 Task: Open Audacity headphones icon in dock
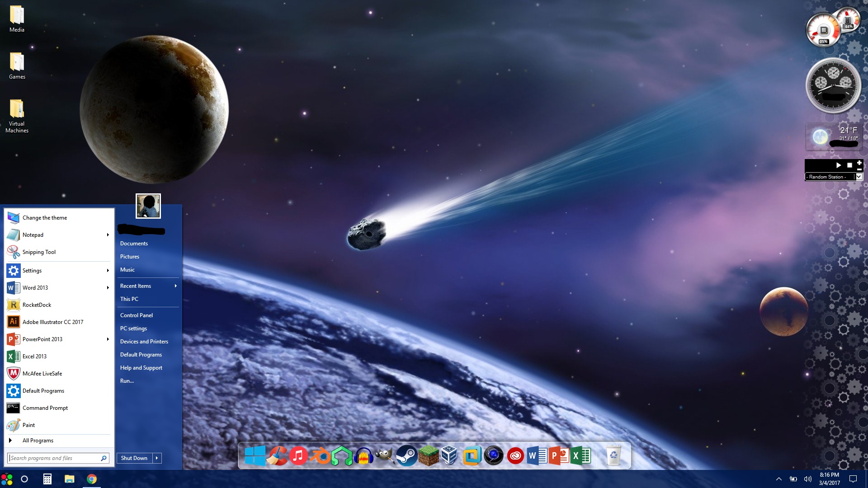[363, 456]
